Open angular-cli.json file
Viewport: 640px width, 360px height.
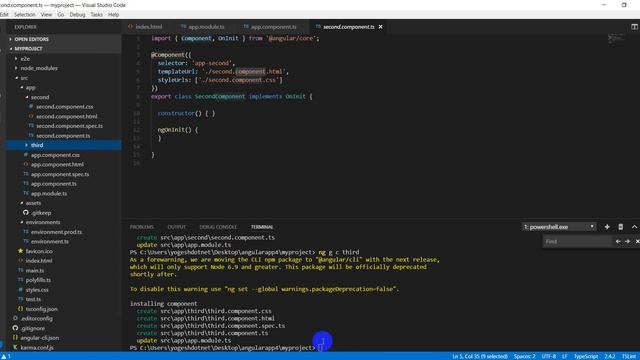[x=40, y=338]
